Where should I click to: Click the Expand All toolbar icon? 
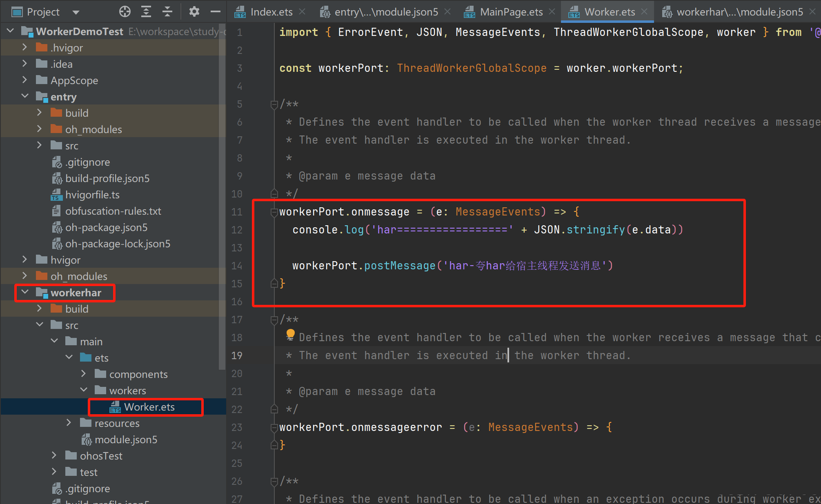coord(146,12)
